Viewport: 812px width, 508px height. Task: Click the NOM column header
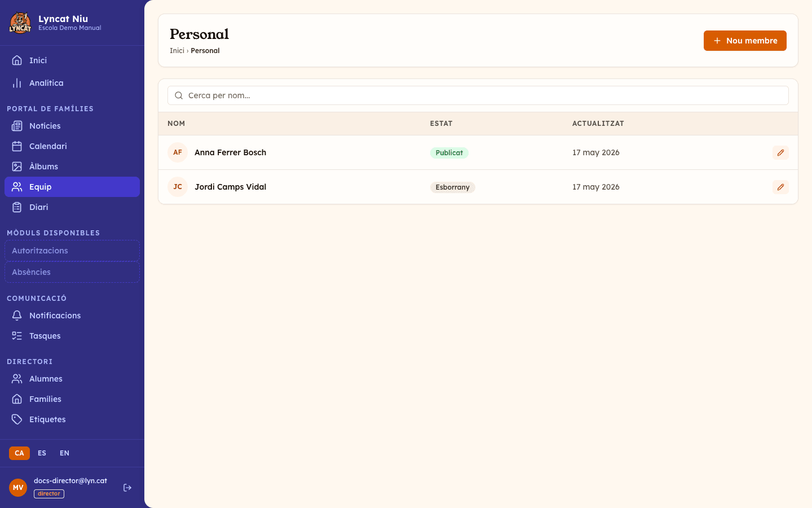pos(176,124)
